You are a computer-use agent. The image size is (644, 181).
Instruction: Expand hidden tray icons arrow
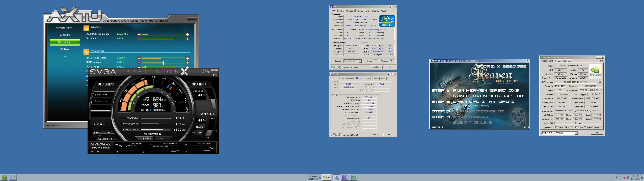616,177
